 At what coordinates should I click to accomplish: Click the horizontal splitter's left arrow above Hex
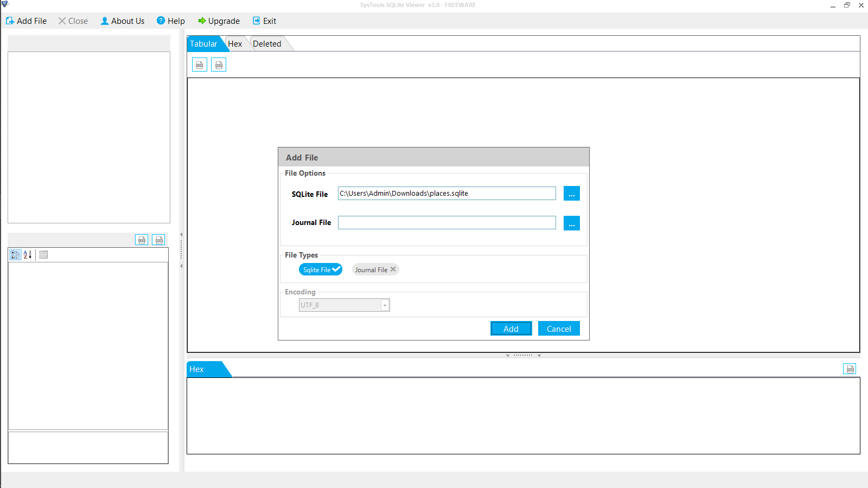[508, 356]
